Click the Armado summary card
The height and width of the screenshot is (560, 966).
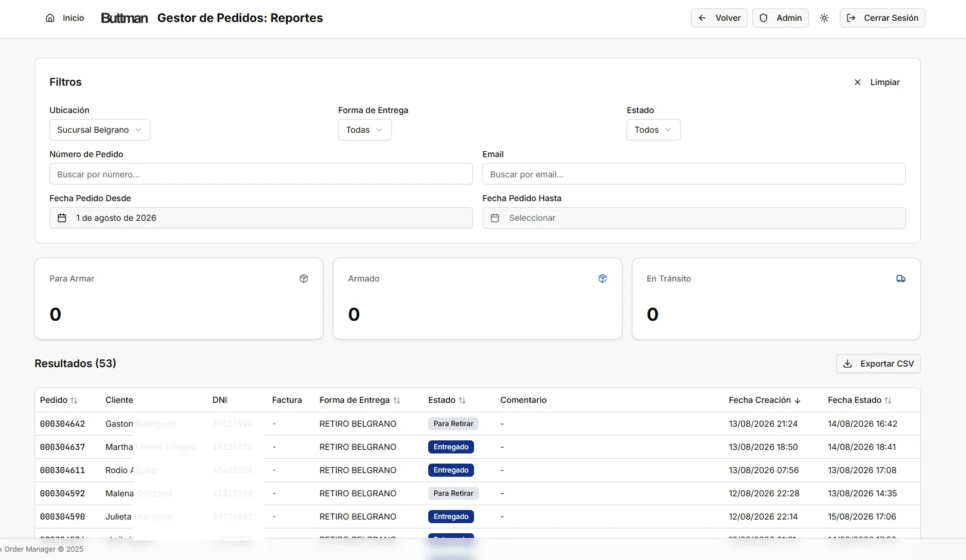[478, 299]
